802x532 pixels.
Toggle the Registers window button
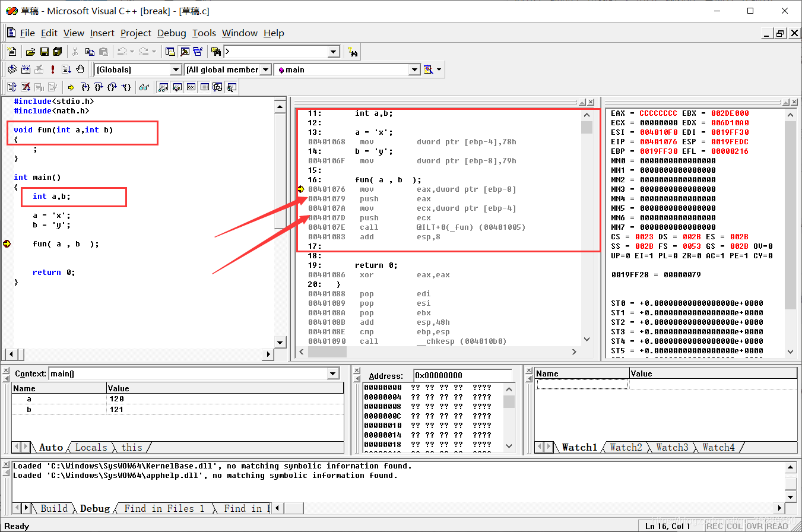[x=191, y=87]
